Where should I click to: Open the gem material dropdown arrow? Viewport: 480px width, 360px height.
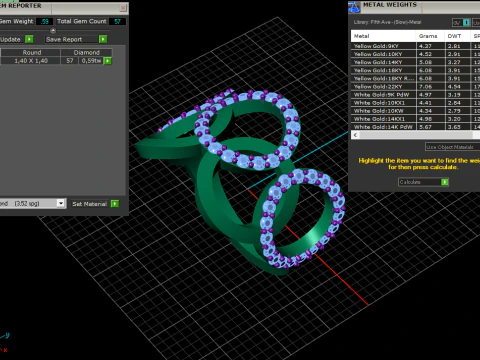pos(61,203)
